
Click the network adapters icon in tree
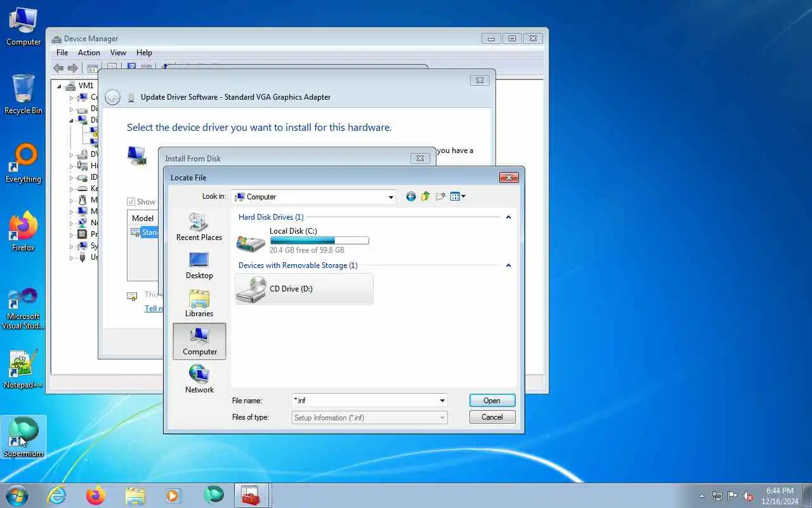(82, 223)
